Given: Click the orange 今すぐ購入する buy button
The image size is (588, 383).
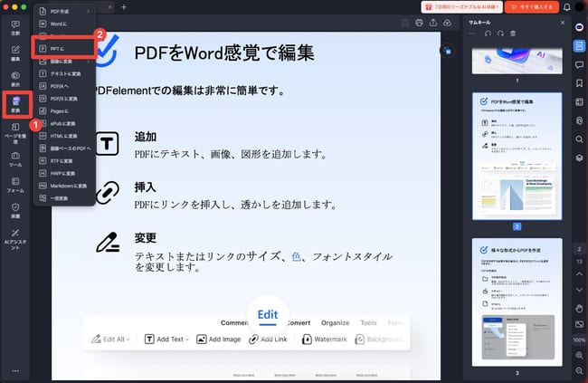Looking at the screenshot, I should (532, 6).
